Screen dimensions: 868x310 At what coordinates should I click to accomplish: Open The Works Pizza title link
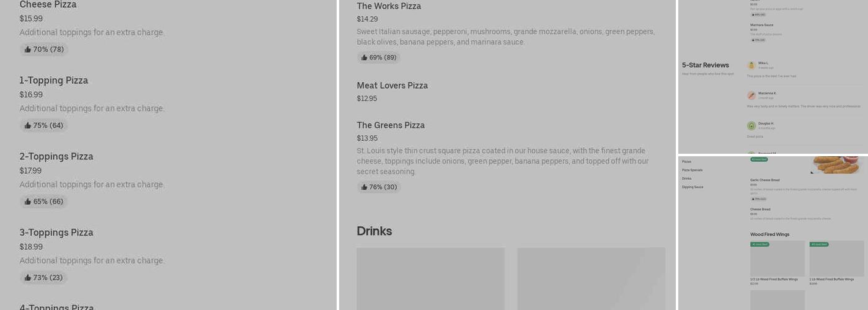pos(389,6)
